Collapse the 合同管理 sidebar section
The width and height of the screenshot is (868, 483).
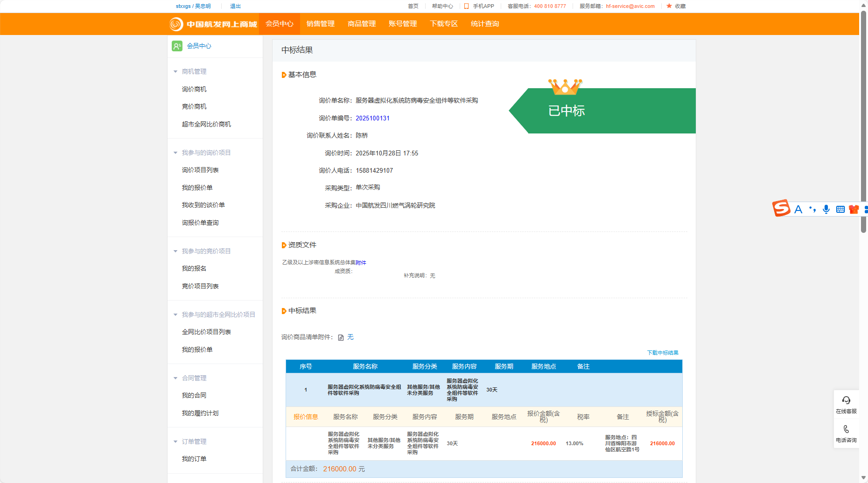coord(175,378)
